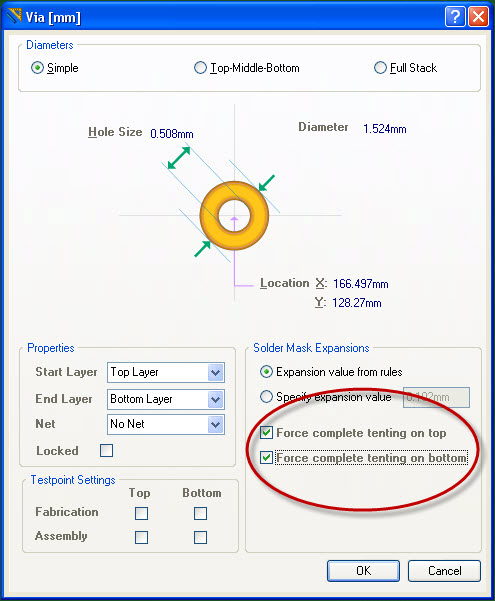Click the OK button

tap(363, 571)
